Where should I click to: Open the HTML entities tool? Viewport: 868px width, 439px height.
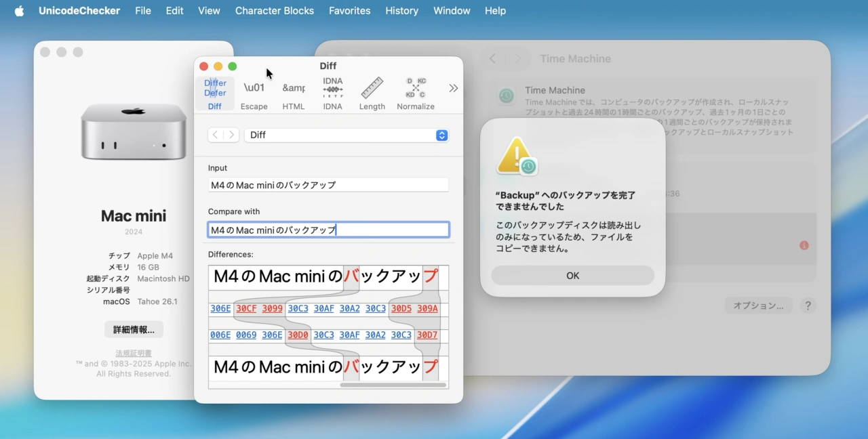(294, 93)
